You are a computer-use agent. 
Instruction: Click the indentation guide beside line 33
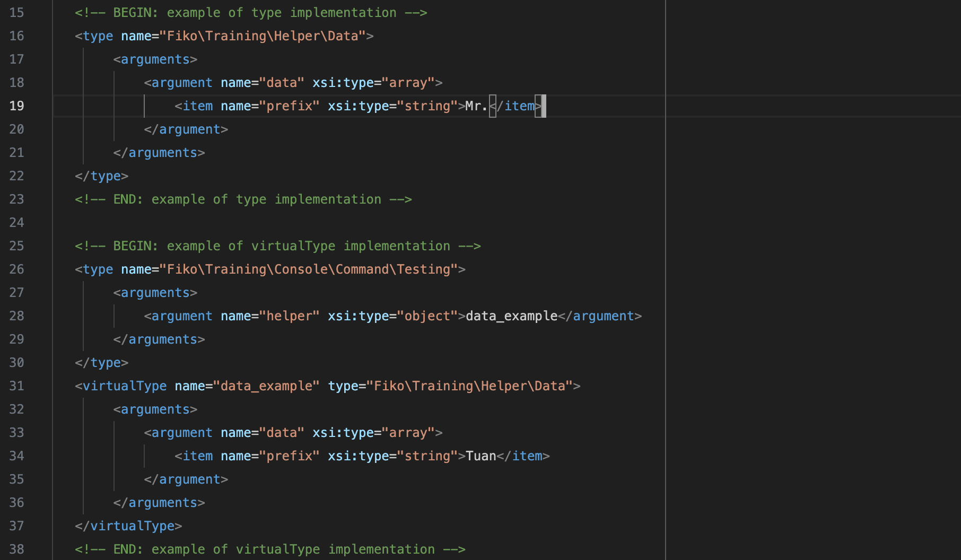pos(115,432)
